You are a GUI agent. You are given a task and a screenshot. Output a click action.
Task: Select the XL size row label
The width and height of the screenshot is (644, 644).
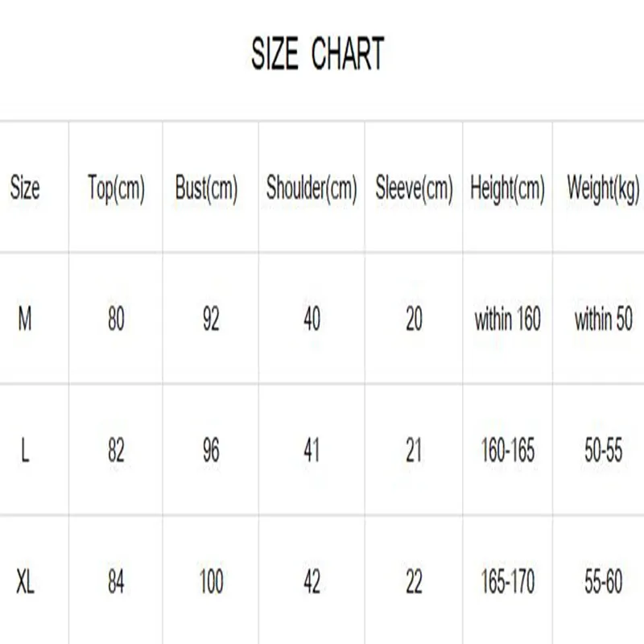[25, 582]
